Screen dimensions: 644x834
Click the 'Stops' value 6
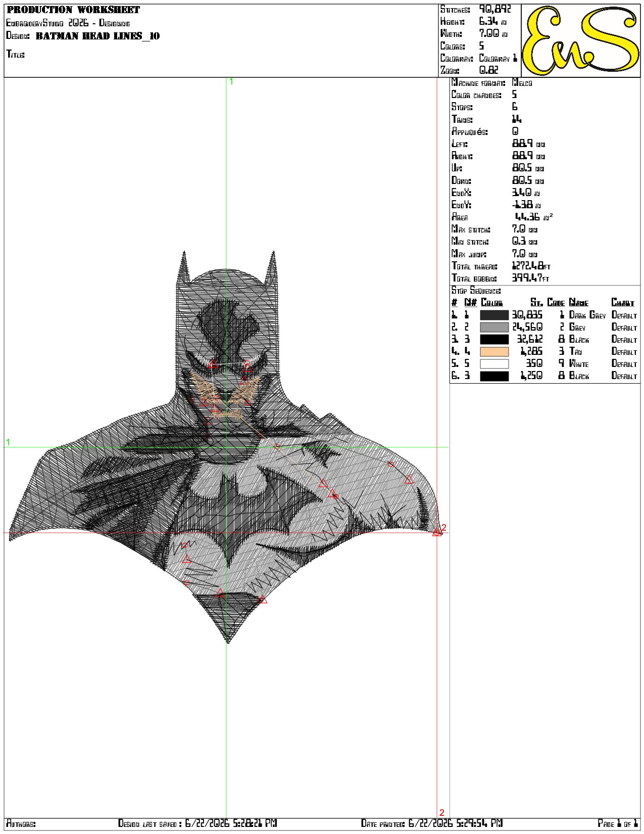(x=515, y=107)
